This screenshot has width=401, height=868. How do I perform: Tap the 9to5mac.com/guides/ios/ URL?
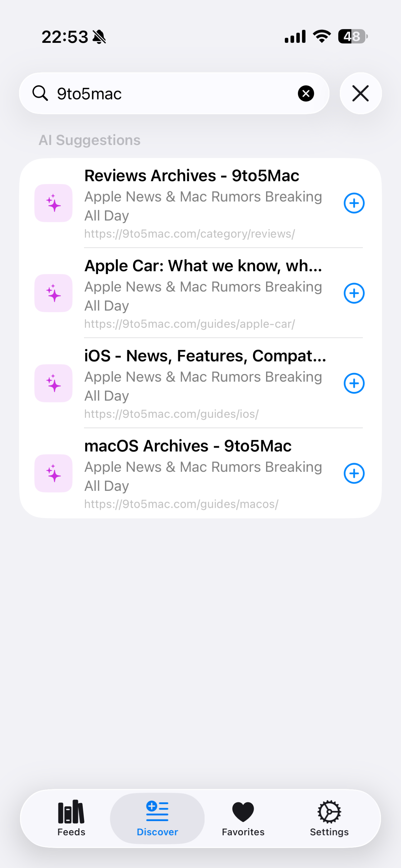coord(171,414)
